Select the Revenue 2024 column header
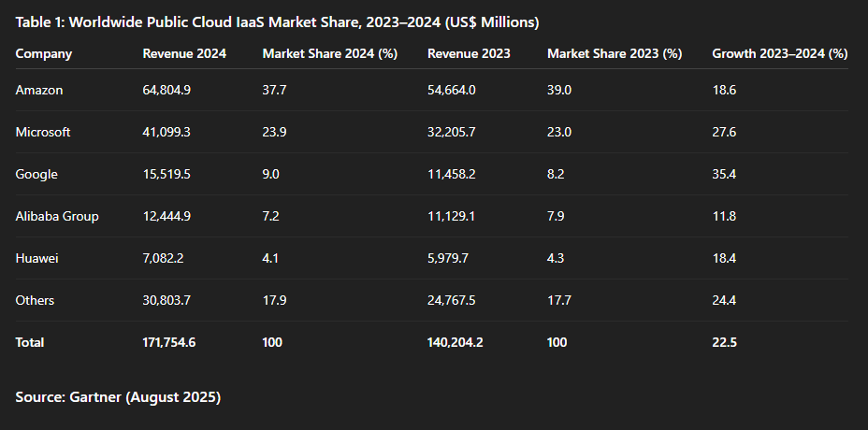The height and width of the screenshot is (430, 868). [184, 53]
